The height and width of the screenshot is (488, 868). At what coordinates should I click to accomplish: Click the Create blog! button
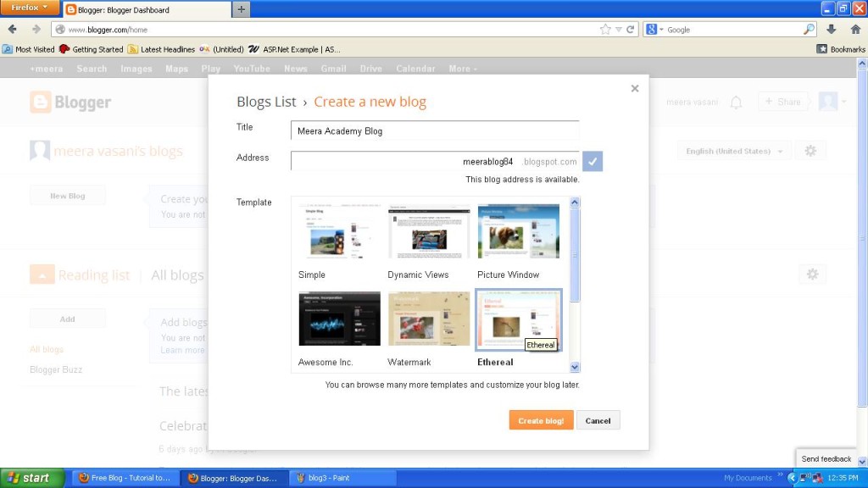coord(541,420)
